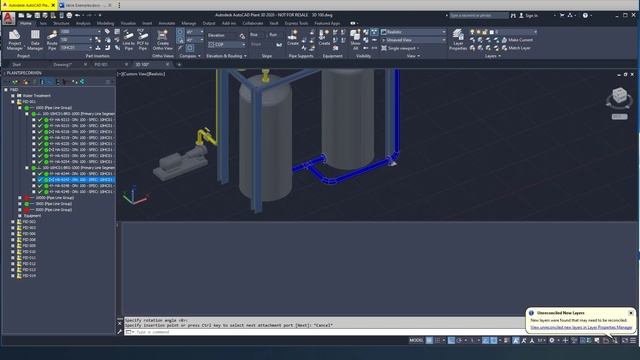
Task: Close the Unreconciled New Layers notification
Action: (631, 313)
